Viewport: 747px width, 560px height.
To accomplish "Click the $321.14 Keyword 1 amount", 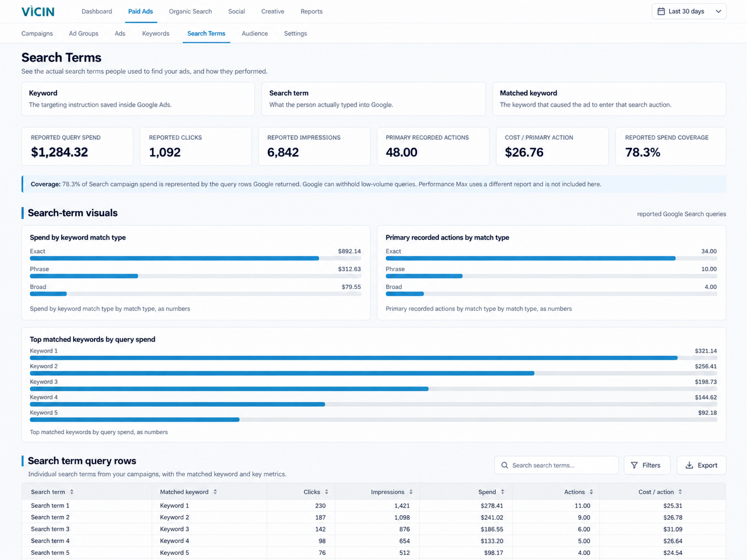I will click(706, 351).
